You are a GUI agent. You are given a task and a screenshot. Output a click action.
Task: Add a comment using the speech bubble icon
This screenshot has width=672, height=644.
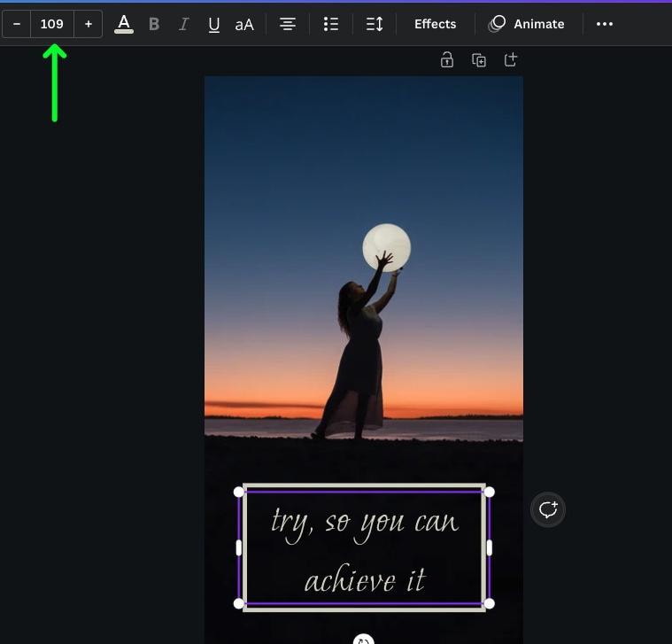pos(548,509)
